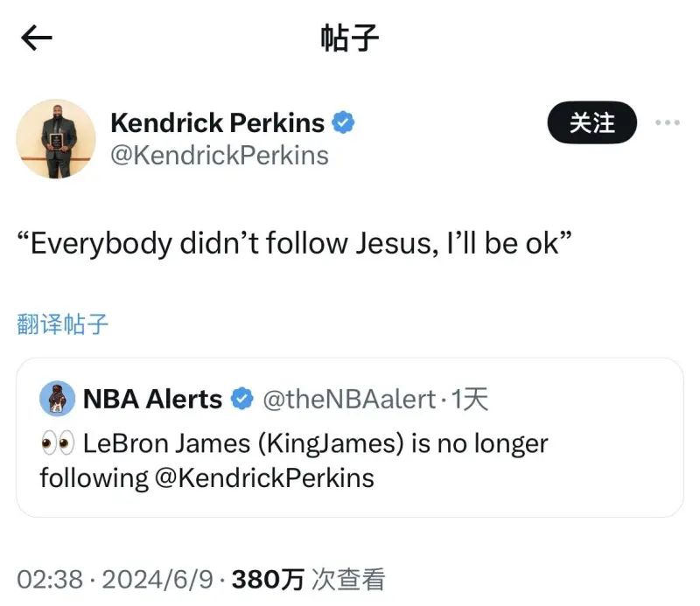This screenshot has width=700, height=606.
Task: Click NBA Alerts' verified badge
Action: (241, 400)
